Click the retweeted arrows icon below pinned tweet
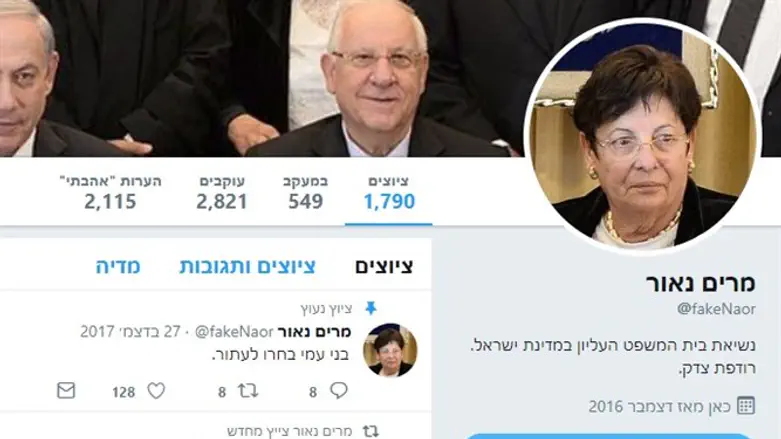781x439 pixels. pyautogui.click(x=371, y=431)
